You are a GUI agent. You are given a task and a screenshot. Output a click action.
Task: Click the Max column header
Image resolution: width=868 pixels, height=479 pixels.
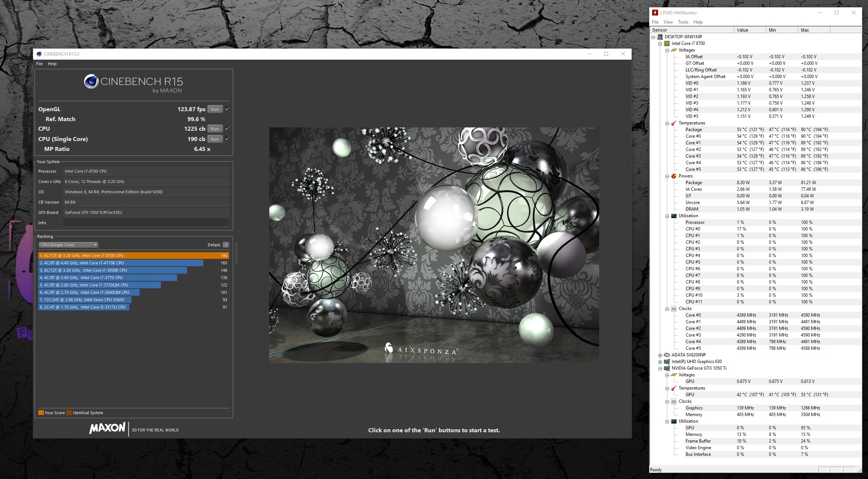click(814, 30)
